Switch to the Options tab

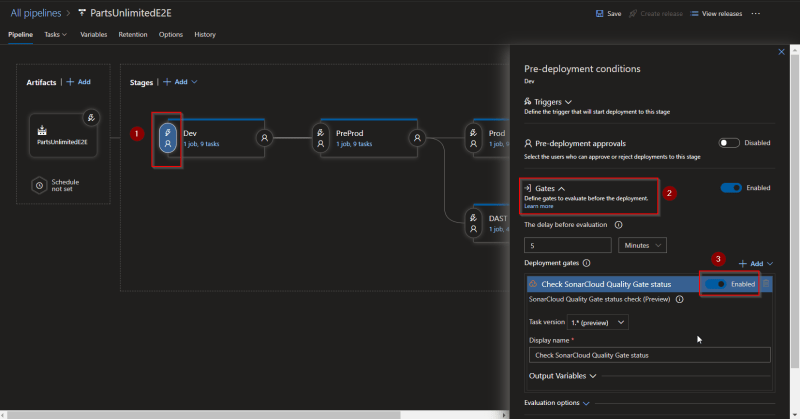pyautogui.click(x=170, y=34)
